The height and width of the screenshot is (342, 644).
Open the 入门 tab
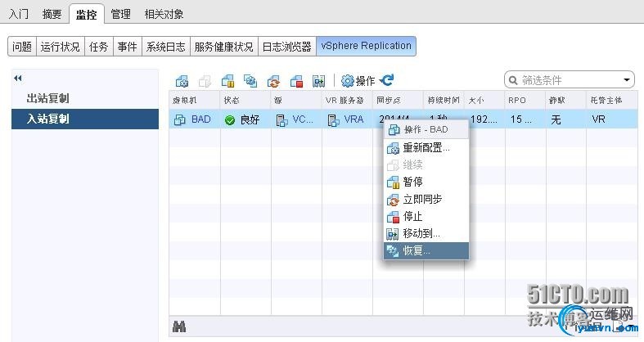click(x=19, y=15)
